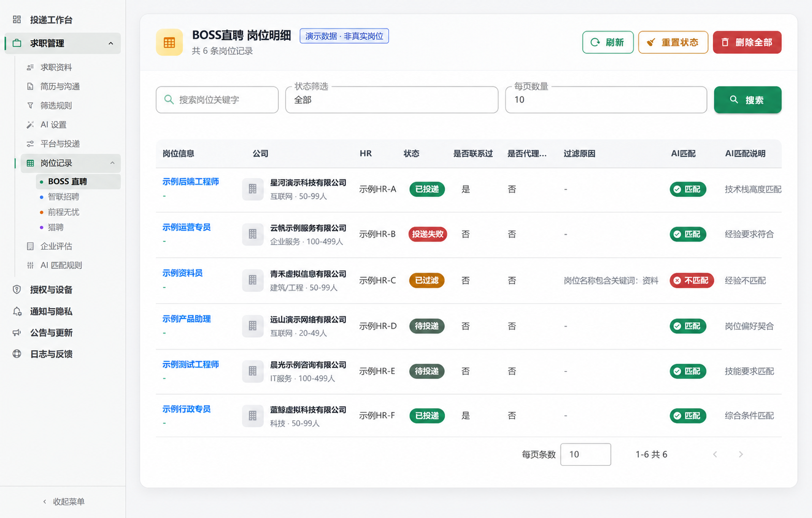Click 已投递 badge in 示例行政专员 row
Screen dimensions: 812x518
pyautogui.click(x=427, y=416)
